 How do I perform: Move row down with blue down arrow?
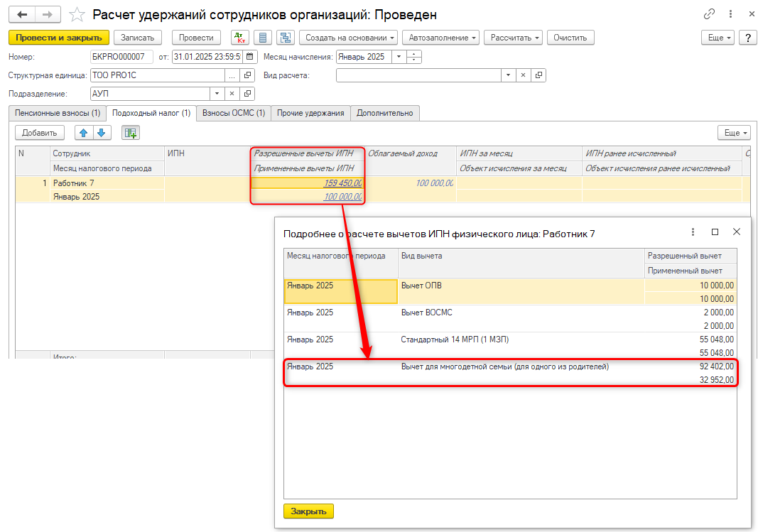102,132
